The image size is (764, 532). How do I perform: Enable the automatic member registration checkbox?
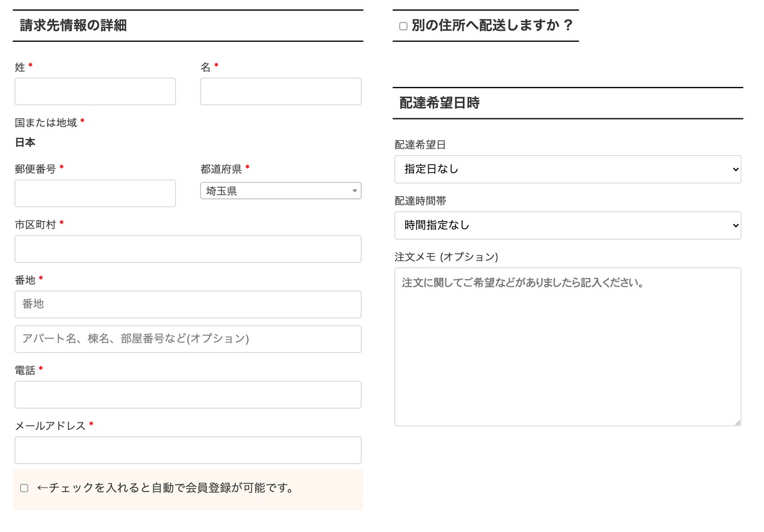coord(24,488)
